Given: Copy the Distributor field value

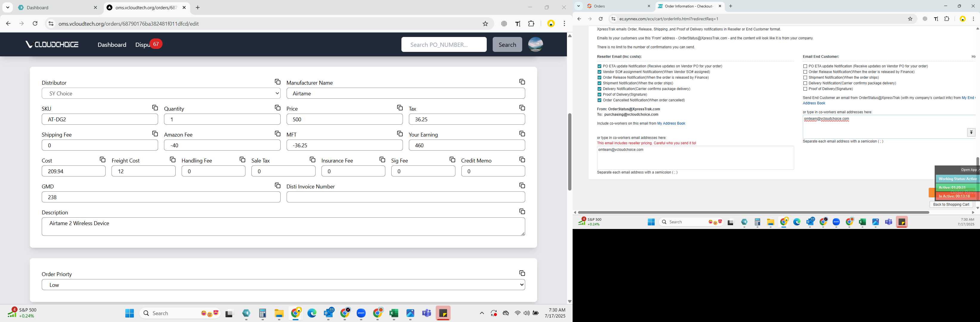Looking at the screenshot, I should [x=277, y=82].
